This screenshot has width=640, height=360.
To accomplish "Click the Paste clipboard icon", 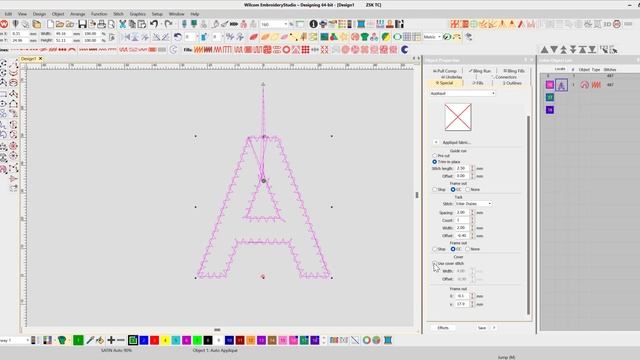I will (x=142, y=24).
